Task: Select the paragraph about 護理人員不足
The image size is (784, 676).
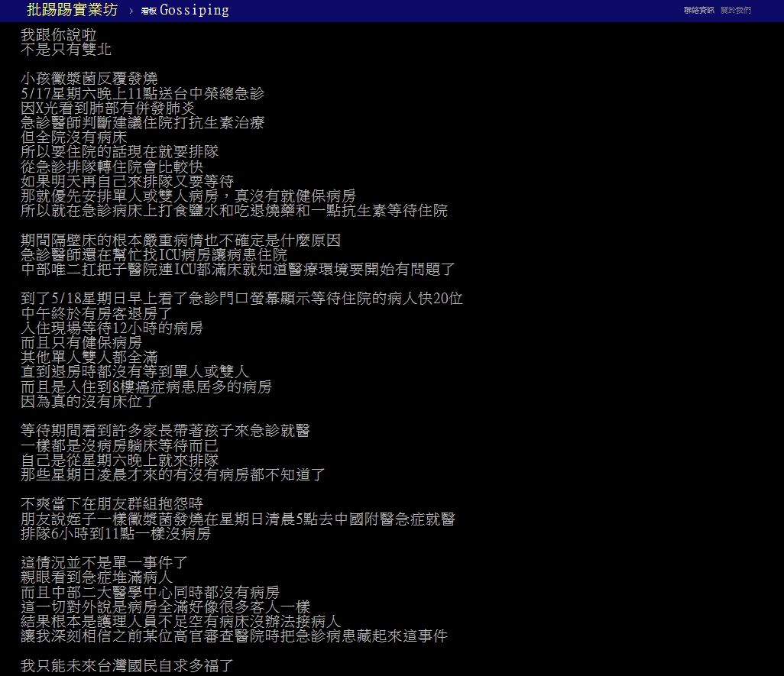Action: click(153, 621)
